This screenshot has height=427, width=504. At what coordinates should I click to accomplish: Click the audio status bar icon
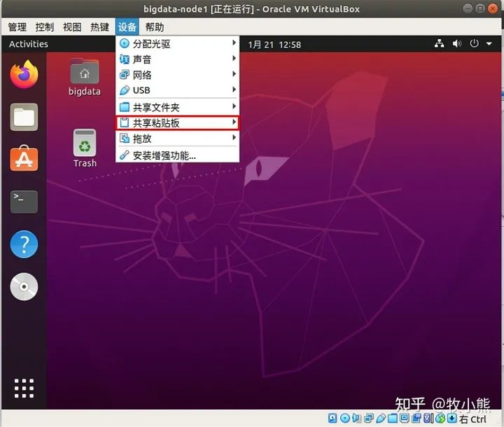357,418
